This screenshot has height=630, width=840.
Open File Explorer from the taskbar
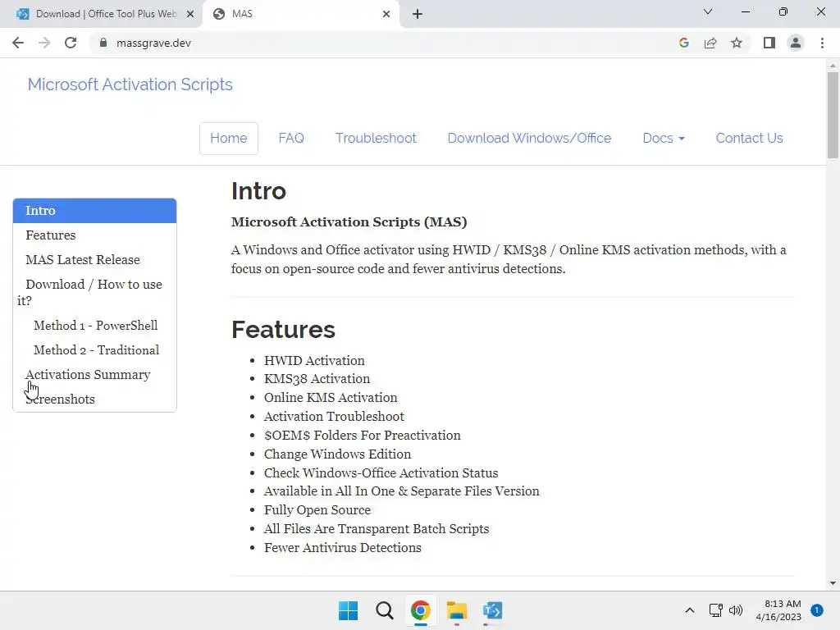click(x=456, y=610)
